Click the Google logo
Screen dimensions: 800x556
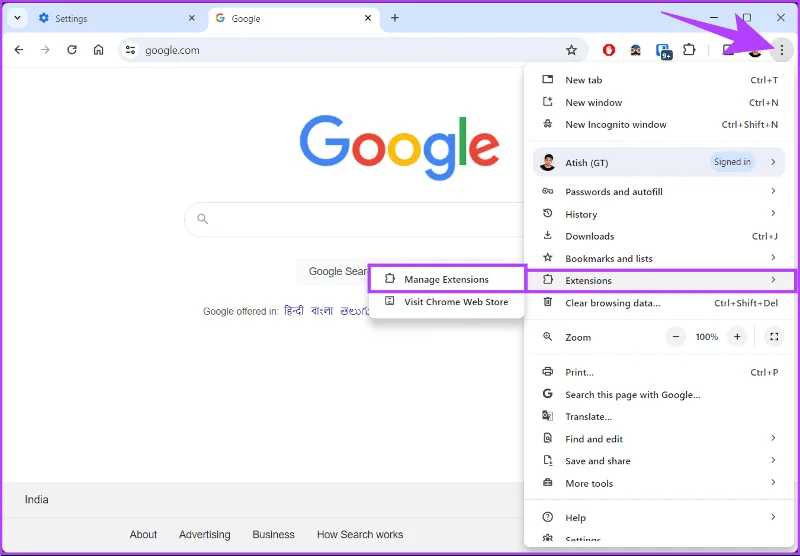point(399,147)
